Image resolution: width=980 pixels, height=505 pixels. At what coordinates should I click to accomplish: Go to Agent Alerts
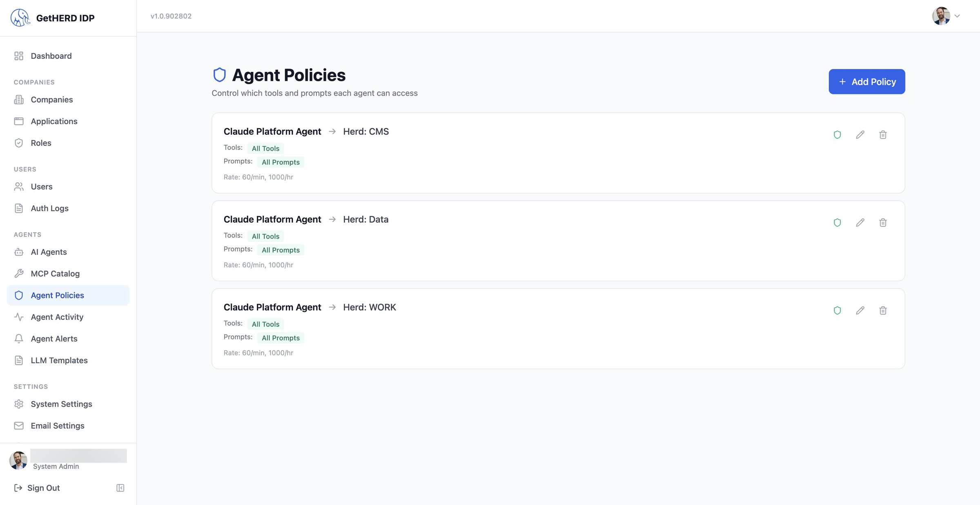click(x=68, y=339)
